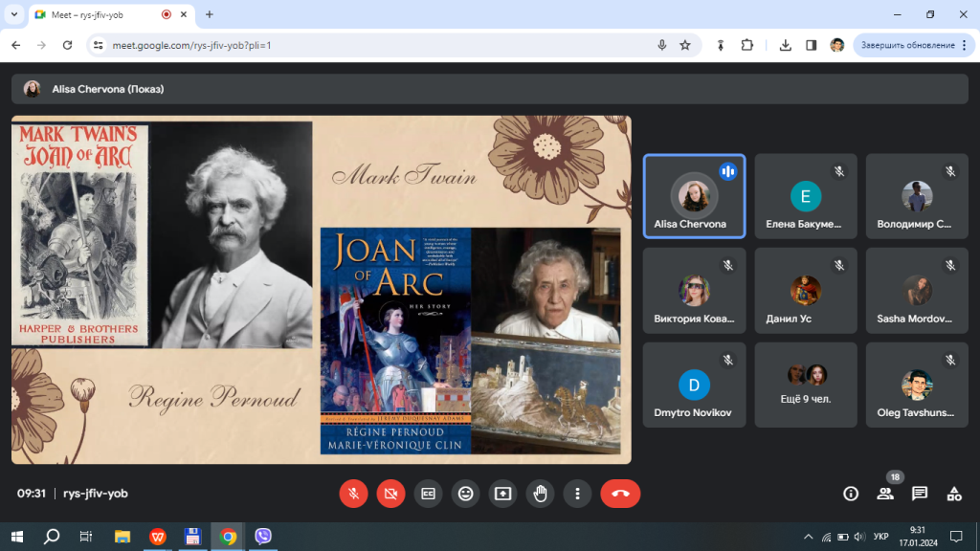Open the emoji reactions picker

click(x=466, y=494)
